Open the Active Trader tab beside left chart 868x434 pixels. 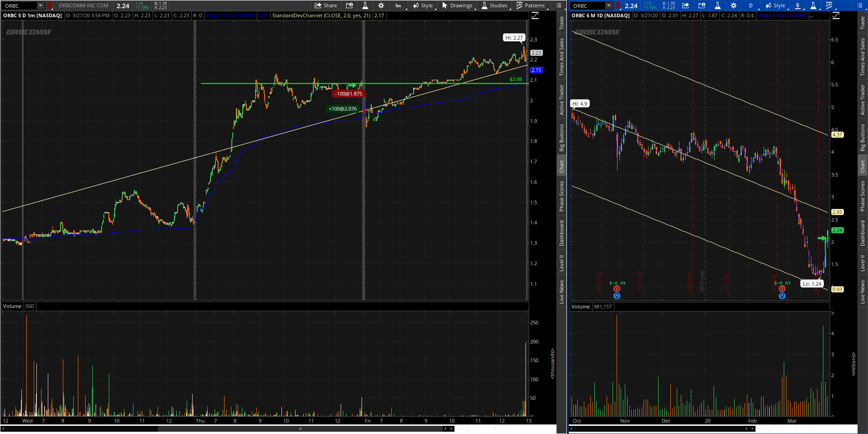(562, 100)
